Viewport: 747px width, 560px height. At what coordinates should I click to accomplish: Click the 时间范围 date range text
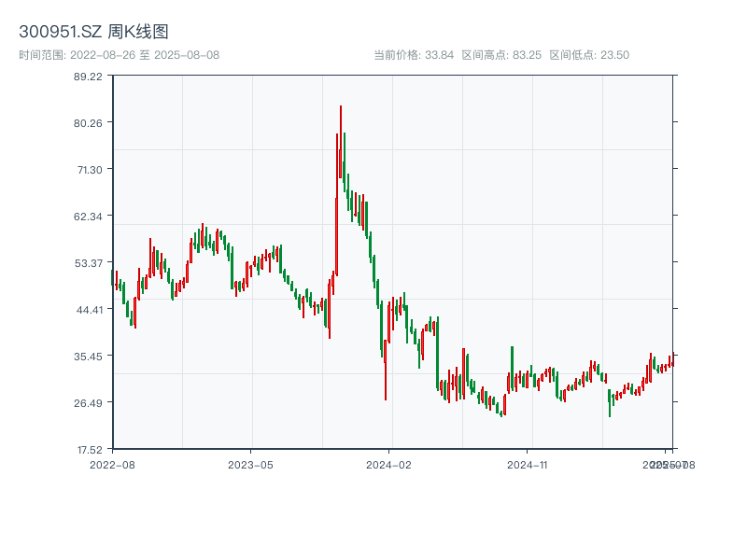coord(119,55)
